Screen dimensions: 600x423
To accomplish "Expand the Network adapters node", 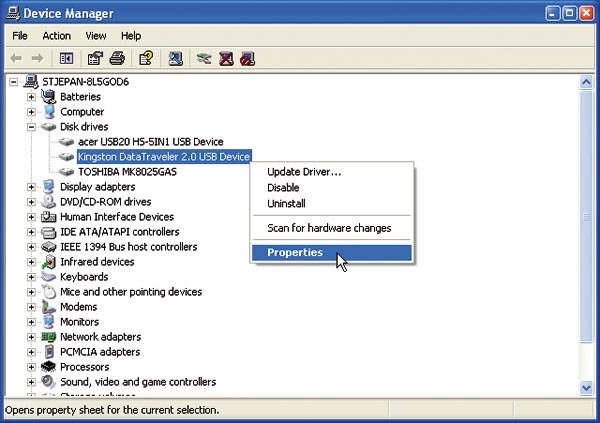I will coord(32,337).
